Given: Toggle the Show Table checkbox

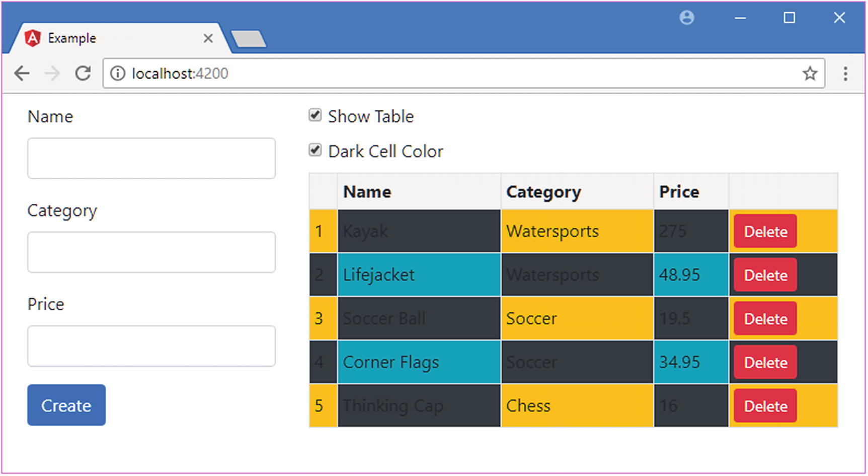Looking at the screenshot, I should tap(315, 115).
